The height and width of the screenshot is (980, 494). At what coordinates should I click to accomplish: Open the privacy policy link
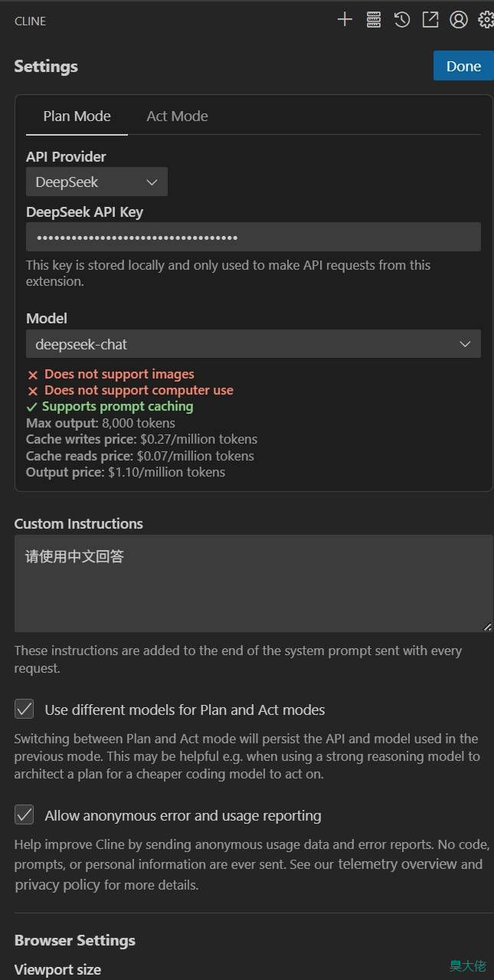pos(57,885)
